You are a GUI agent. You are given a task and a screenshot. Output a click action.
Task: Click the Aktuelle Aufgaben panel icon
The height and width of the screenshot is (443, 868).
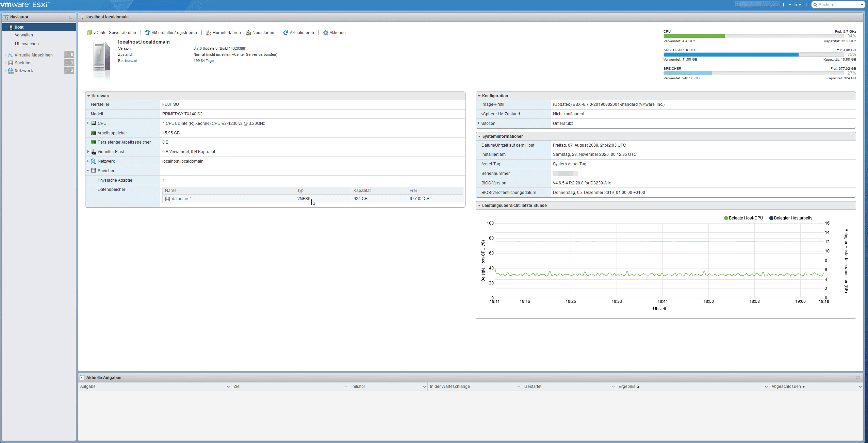(82, 378)
